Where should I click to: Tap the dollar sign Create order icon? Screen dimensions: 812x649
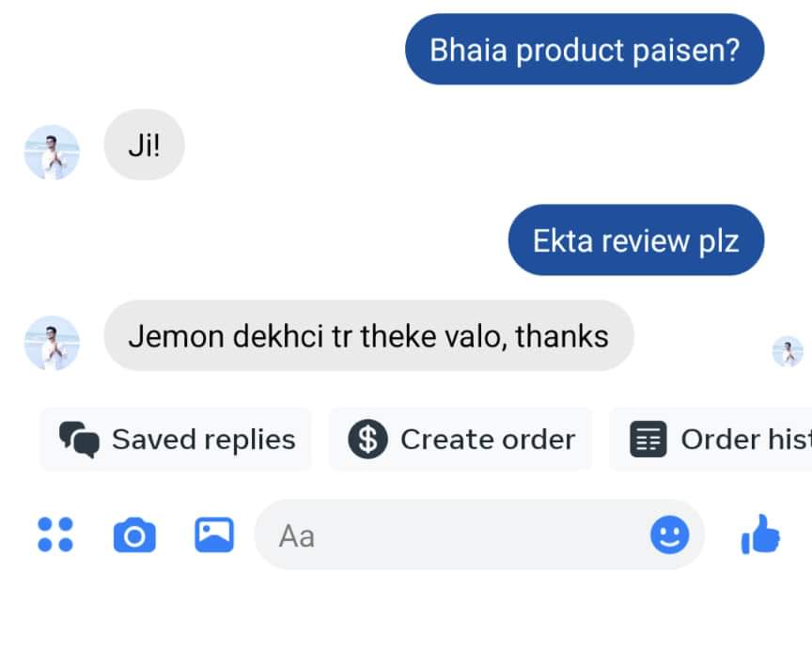pos(367,440)
